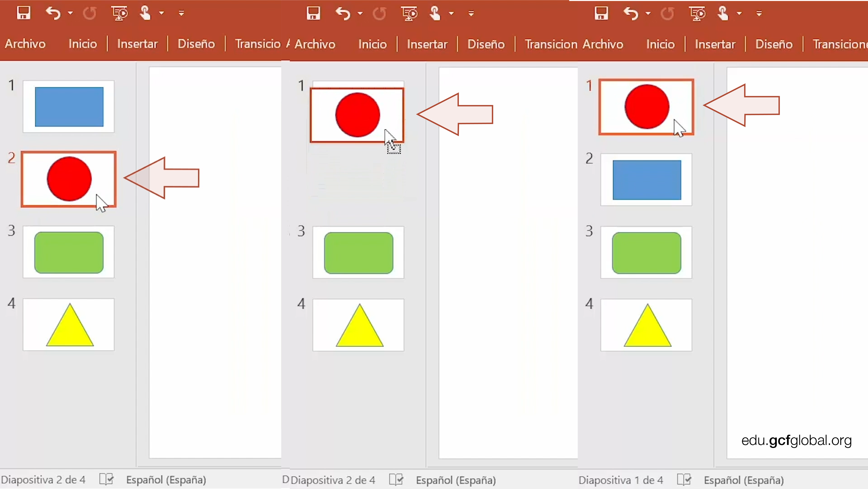Screen dimensions: 868x489
Task: Customize Quick Access Toolbar in left panel
Action: pos(181,13)
